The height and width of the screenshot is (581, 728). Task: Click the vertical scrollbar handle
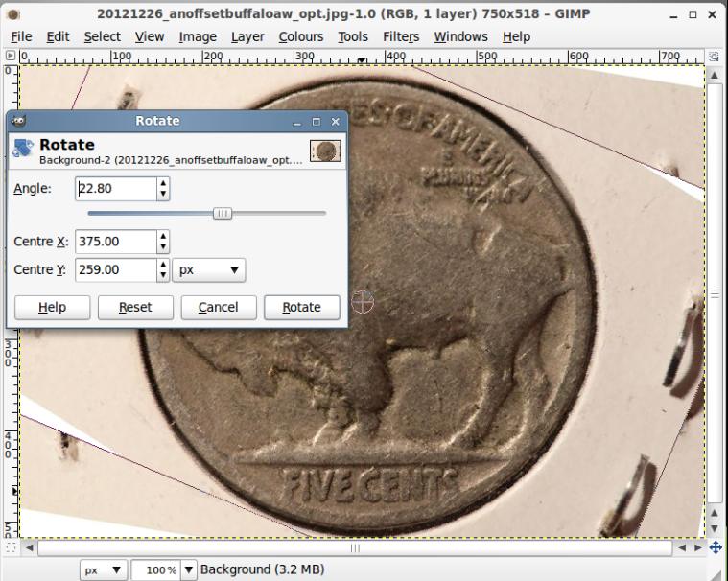pyautogui.click(x=715, y=293)
